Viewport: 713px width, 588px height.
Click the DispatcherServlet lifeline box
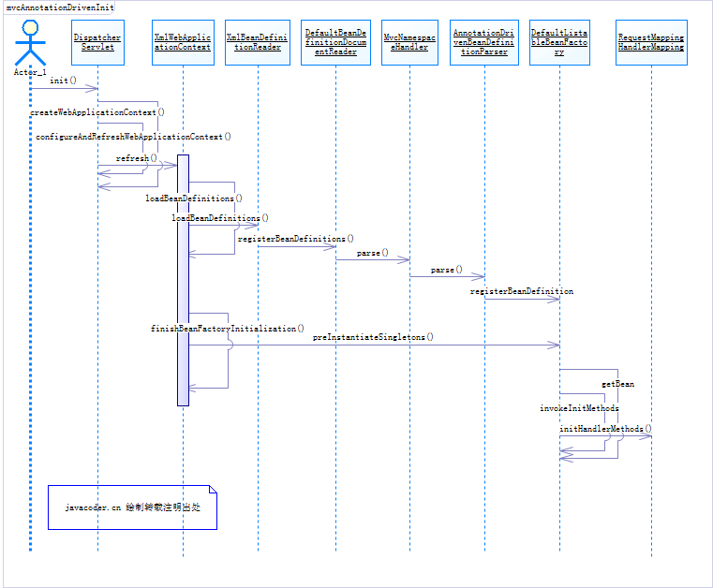97,42
